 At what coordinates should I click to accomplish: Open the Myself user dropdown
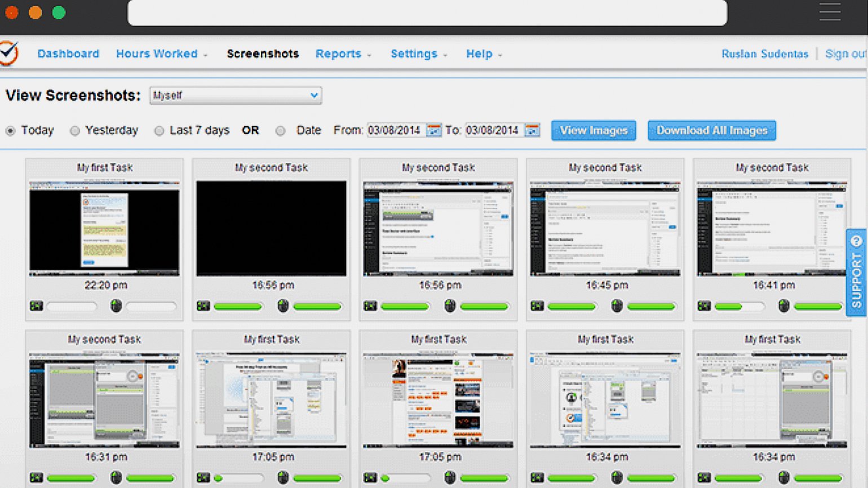(236, 96)
